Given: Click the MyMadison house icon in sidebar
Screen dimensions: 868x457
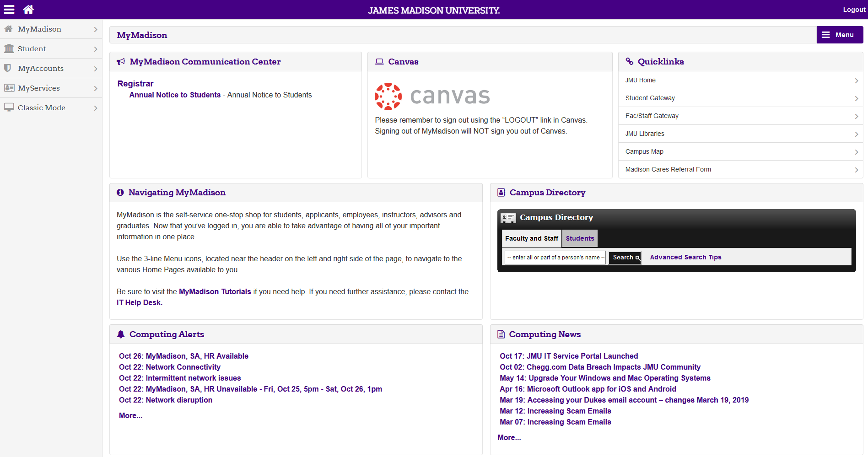Looking at the screenshot, I should 9,29.
